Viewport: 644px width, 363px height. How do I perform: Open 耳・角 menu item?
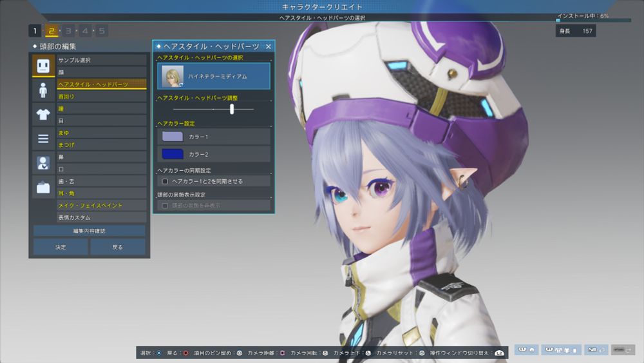tap(102, 193)
